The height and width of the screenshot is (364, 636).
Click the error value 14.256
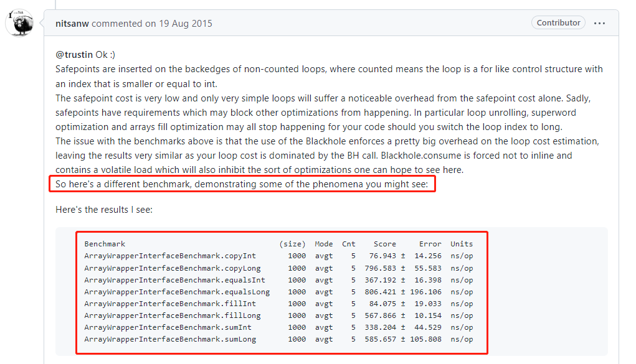pyautogui.click(x=428, y=256)
